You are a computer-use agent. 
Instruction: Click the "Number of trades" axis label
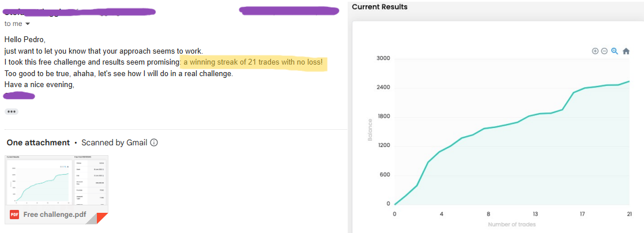point(511,224)
